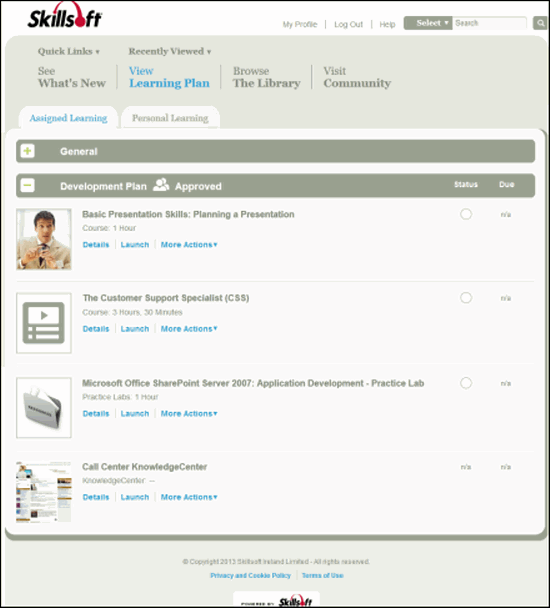Open the SharePoint Practice Lab folder icon
This screenshot has width=550, height=608.
44,408
